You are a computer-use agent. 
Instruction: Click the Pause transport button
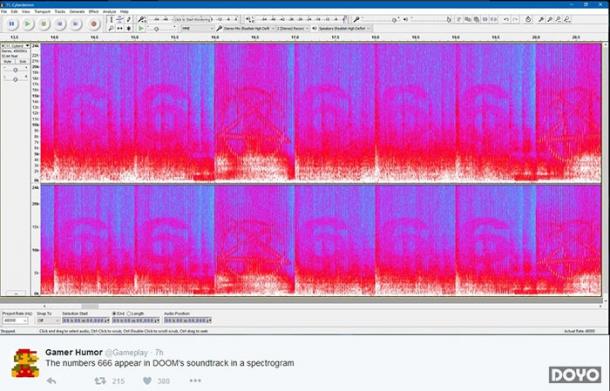pyautogui.click(x=12, y=24)
